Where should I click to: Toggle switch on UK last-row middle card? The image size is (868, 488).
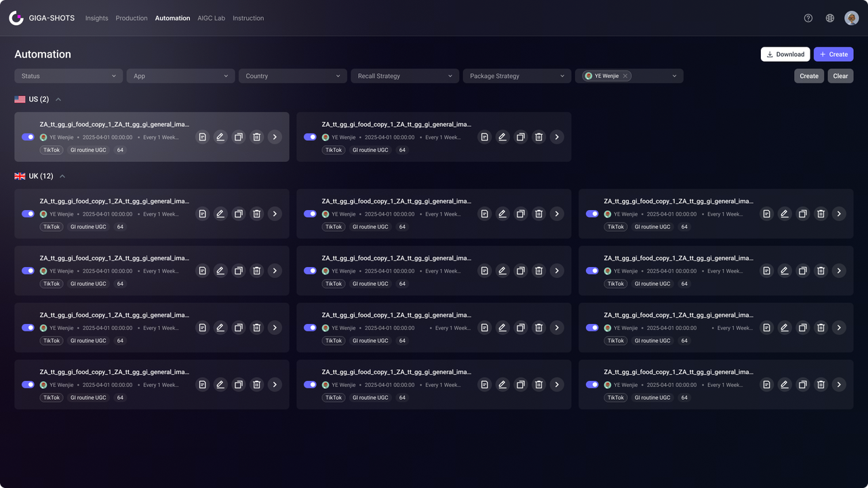tap(310, 384)
